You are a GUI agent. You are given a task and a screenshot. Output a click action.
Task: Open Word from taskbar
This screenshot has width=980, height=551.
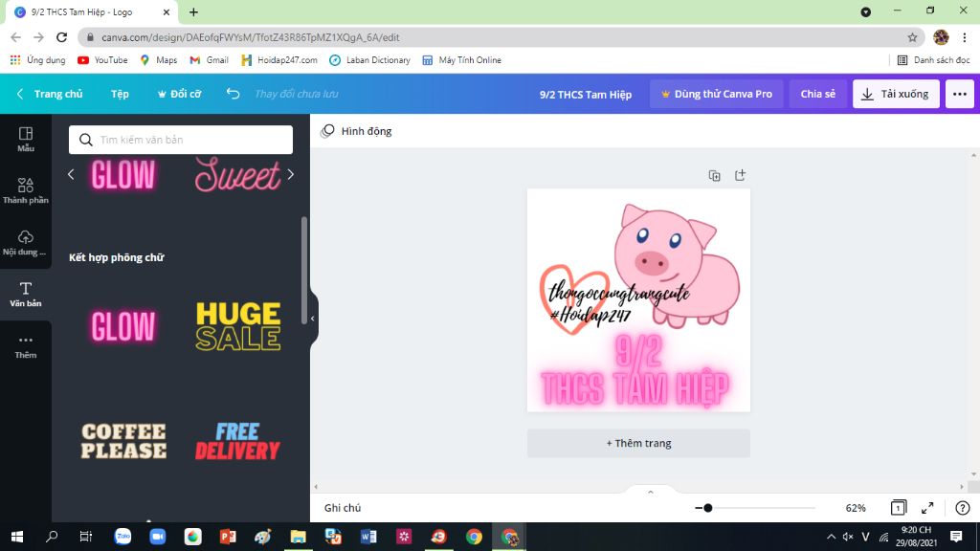point(368,537)
